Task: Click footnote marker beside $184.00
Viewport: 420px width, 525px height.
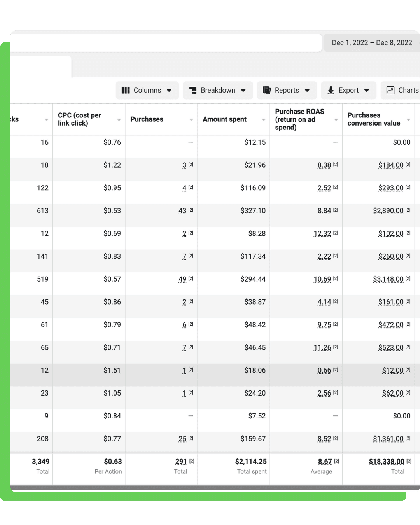Action: coord(408,164)
